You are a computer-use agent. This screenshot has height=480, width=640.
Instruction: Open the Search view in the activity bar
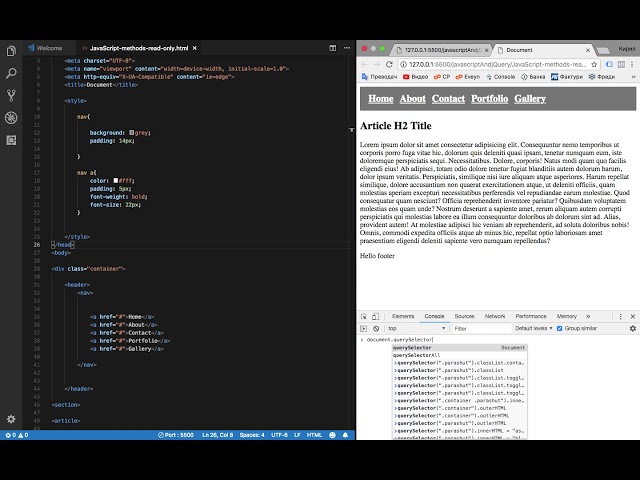tap(11, 73)
